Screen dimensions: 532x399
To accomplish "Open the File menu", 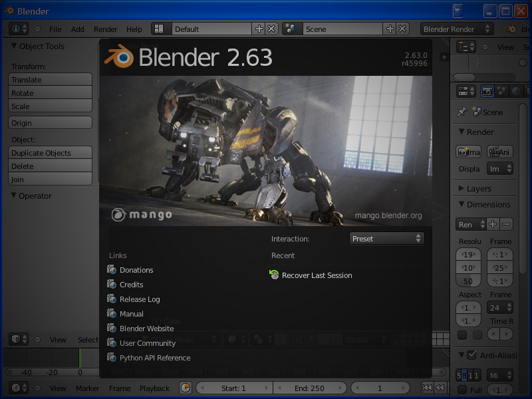I will click(55, 29).
